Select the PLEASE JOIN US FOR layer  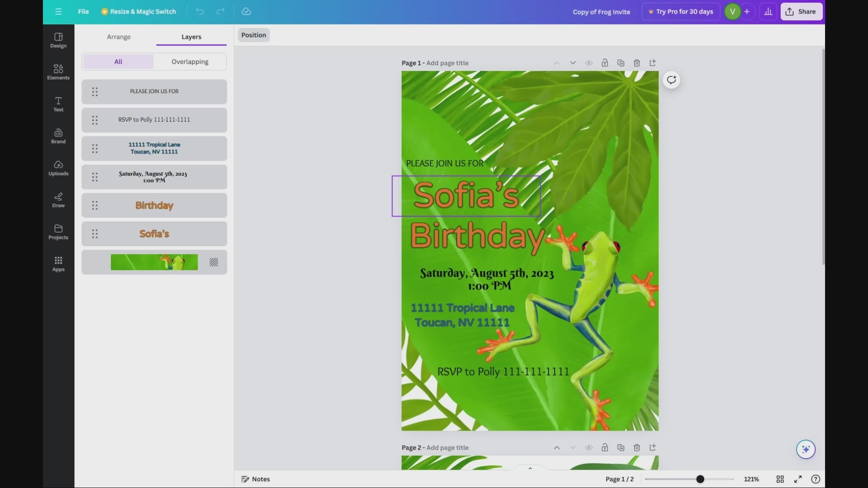[x=154, y=92]
